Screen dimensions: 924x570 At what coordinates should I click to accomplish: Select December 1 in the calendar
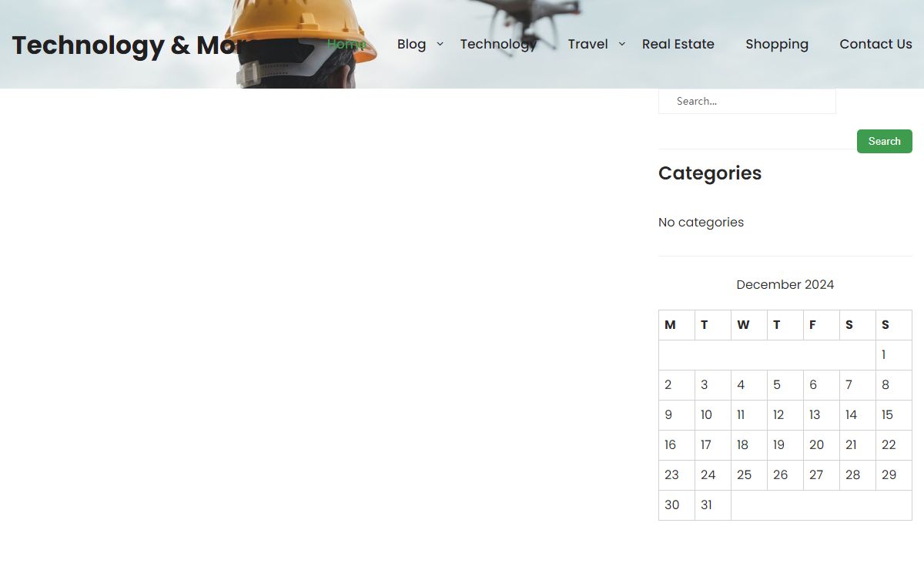pos(894,355)
